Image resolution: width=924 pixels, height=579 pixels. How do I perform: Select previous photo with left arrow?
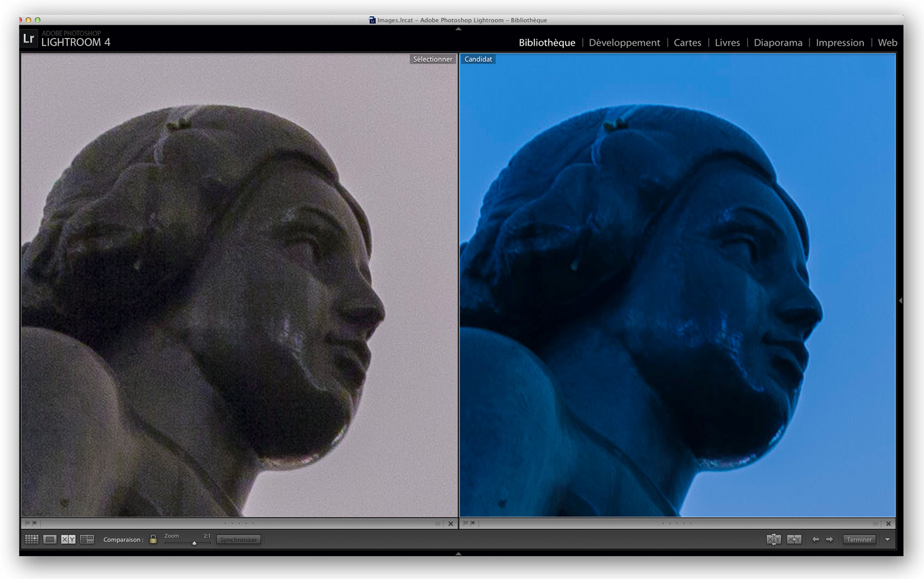pyautogui.click(x=816, y=540)
